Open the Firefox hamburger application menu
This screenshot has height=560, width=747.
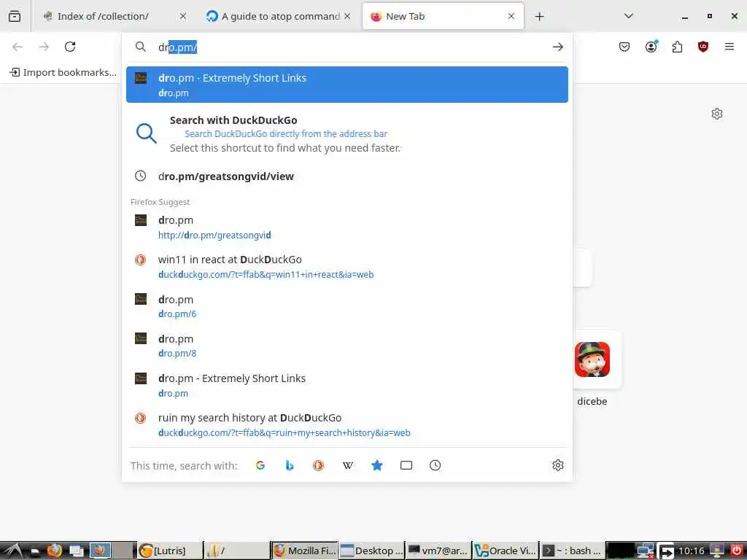click(x=729, y=47)
